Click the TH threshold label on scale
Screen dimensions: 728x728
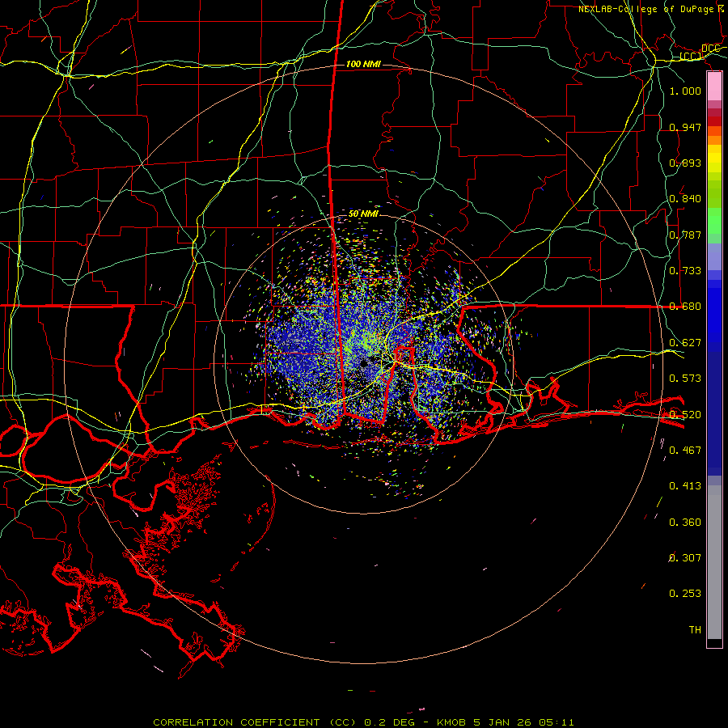695,630
